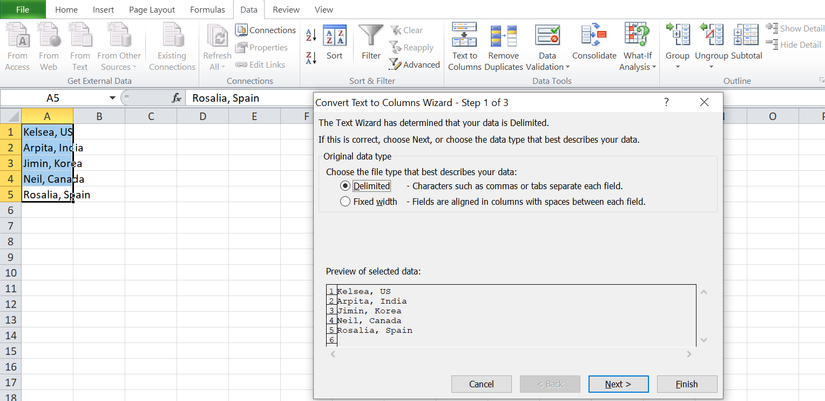Click the Select All corner button
This screenshot has height=401, width=825.
(x=11, y=116)
